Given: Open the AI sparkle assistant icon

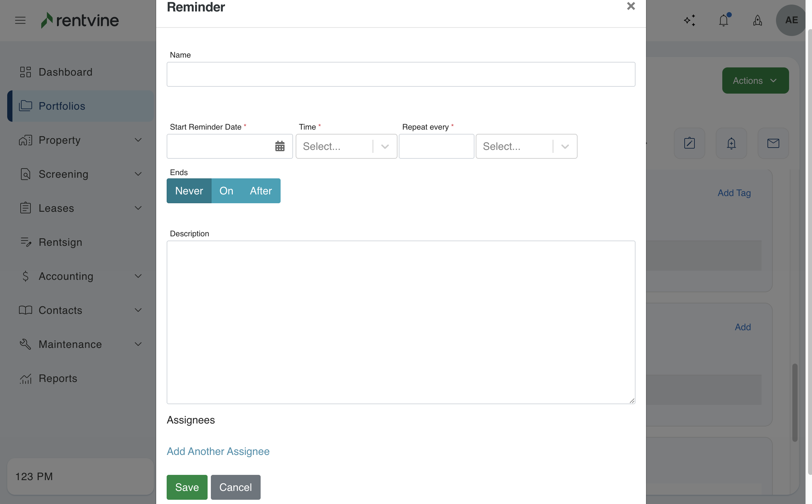Looking at the screenshot, I should (689, 20).
